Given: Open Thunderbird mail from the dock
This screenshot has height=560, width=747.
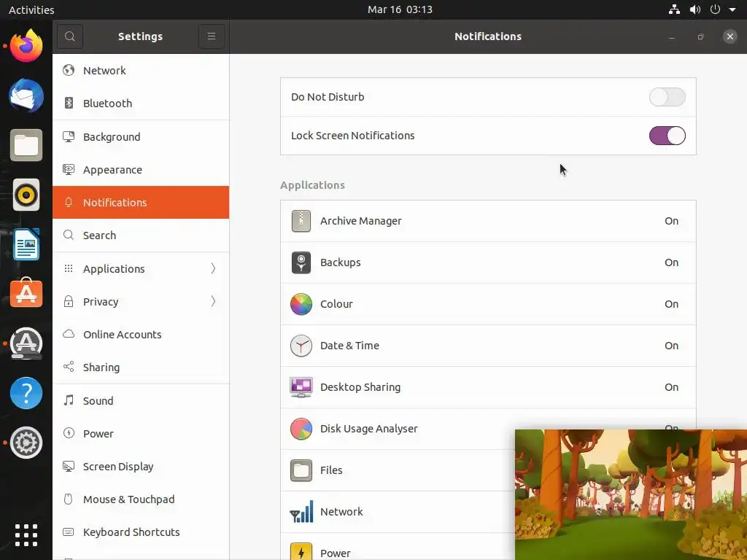Looking at the screenshot, I should pyautogui.click(x=26, y=96).
